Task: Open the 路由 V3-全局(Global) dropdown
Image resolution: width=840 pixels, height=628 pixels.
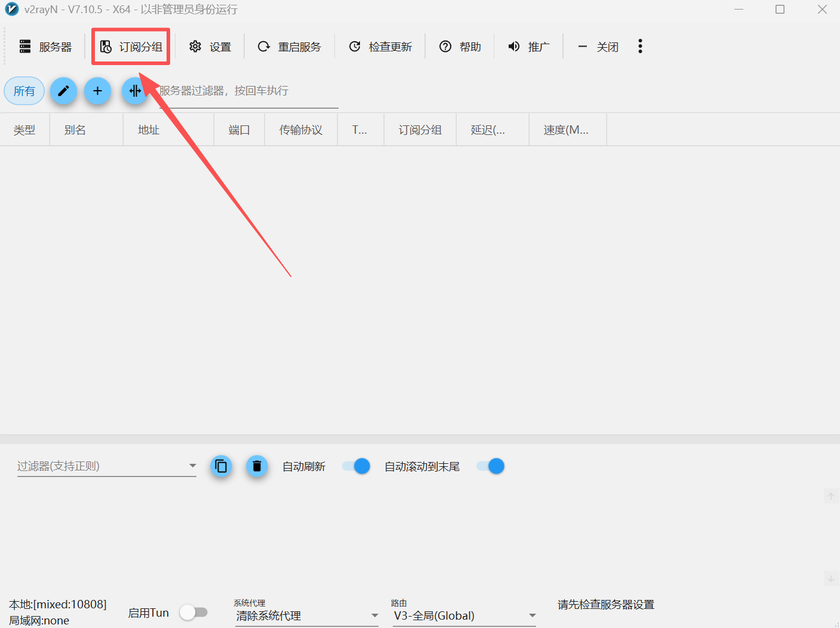Action: 464,615
